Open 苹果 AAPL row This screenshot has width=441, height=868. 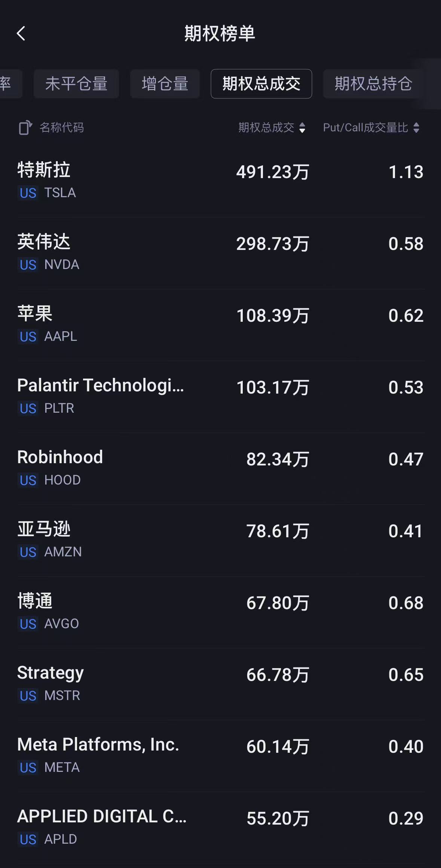pos(221,325)
